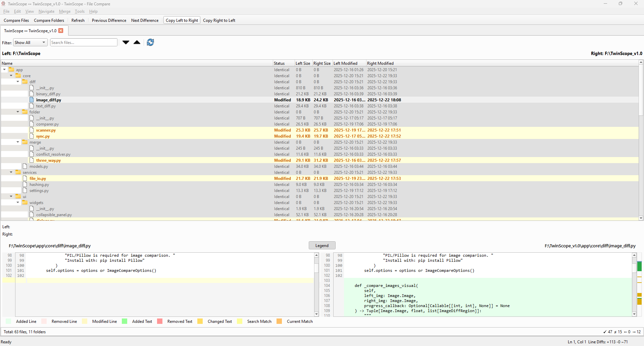Click Copy Left to Right button

tap(182, 20)
